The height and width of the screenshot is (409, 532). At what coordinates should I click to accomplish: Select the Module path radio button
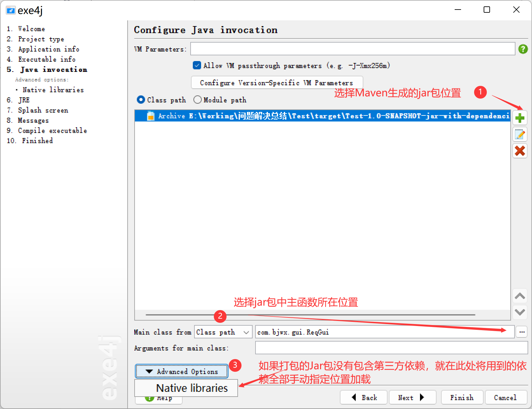(x=197, y=100)
